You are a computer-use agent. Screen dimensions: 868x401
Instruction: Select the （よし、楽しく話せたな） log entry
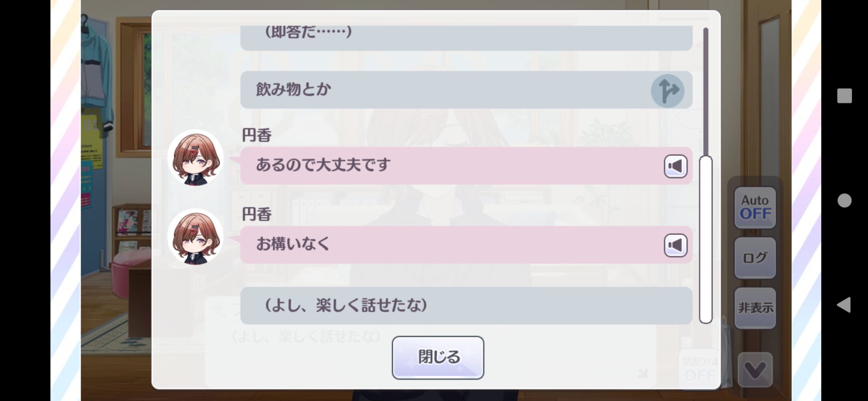466,305
